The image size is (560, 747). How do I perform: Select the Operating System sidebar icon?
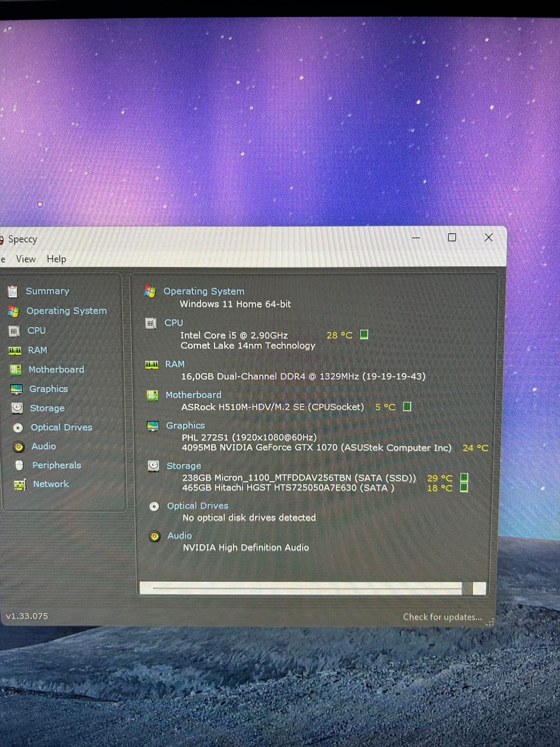pyautogui.click(x=13, y=311)
